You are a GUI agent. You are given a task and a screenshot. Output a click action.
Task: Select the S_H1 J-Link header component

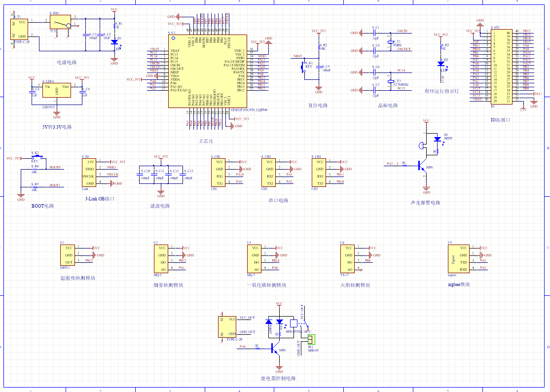coord(89,173)
